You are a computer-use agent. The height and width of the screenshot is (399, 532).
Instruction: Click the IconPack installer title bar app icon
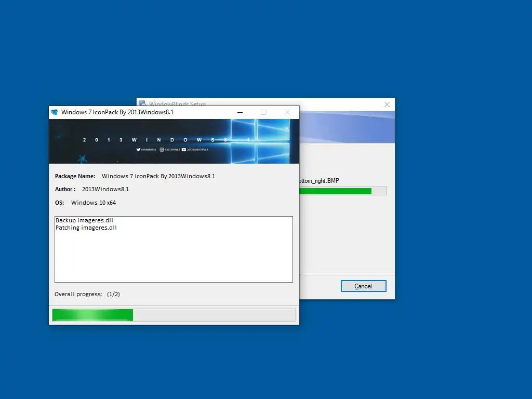pos(54,112)
